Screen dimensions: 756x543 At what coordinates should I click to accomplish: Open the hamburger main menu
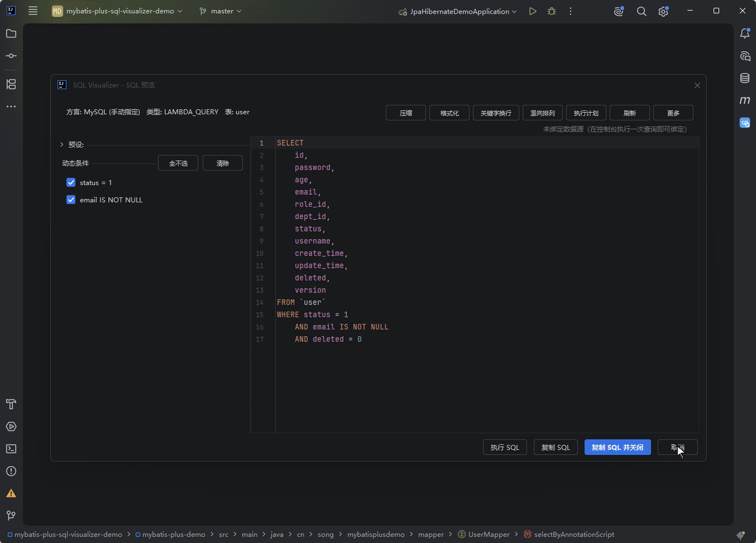point(33,11)
